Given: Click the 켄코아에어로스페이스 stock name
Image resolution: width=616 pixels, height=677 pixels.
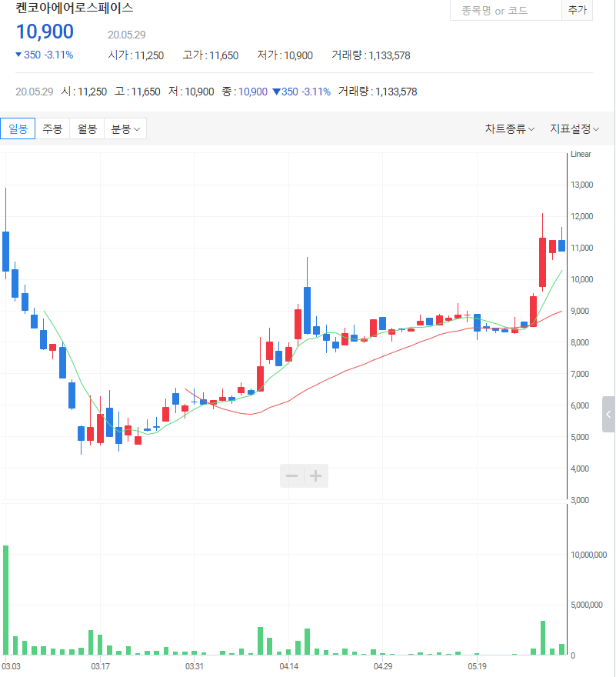Looking at the screenshot, I should (x=75, y=8).
